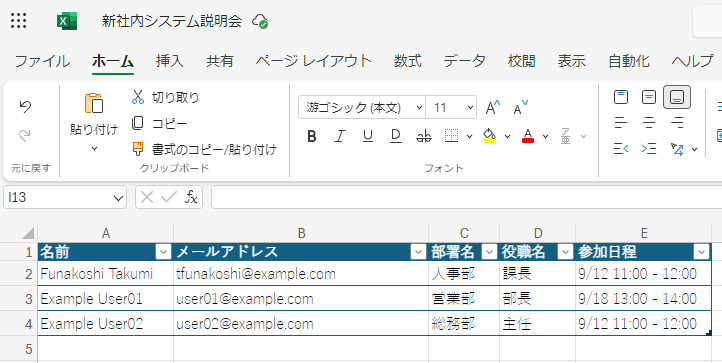Click the Paste clipboard icon
Viewport: 722px width, 363px height.
pyautogui.click(x=94, y=103)
